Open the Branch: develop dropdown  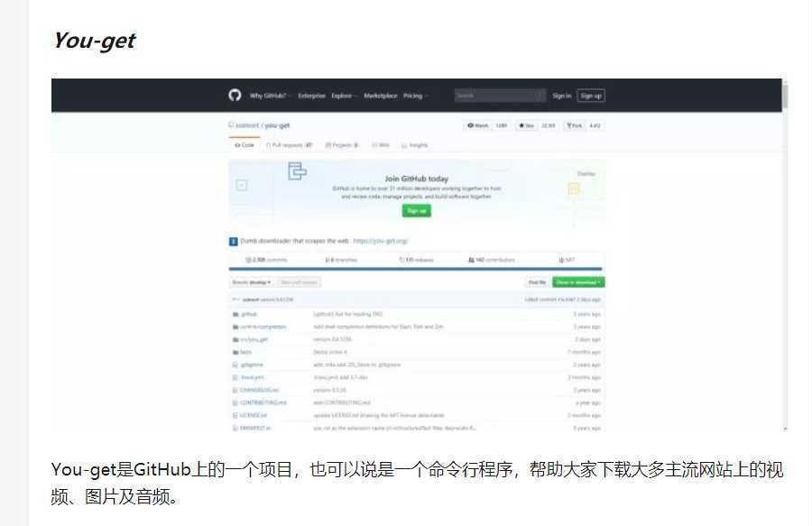coord(252,282)
